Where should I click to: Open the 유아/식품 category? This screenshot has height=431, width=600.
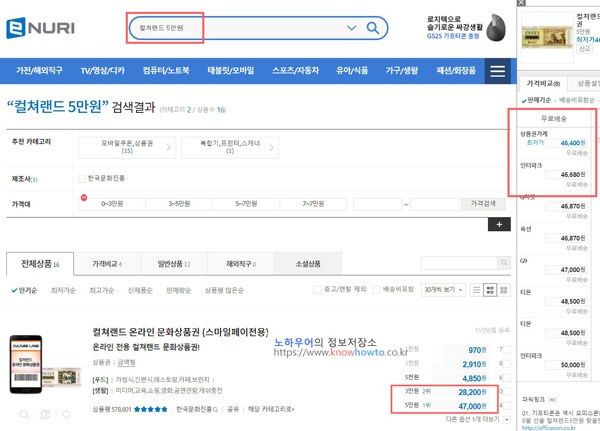point(352,70)
